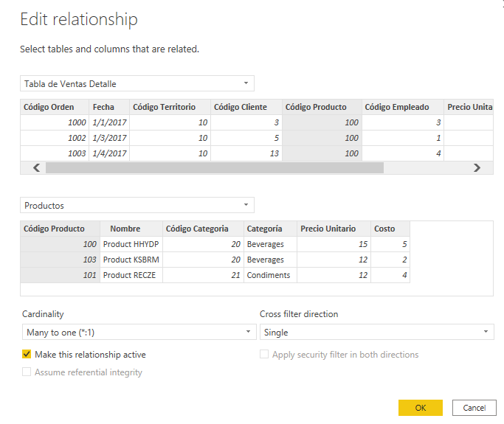This screenshot has width=504, height=424.
Task: Expand the Cardinality dropdown
Action: [x=139, y=333]
